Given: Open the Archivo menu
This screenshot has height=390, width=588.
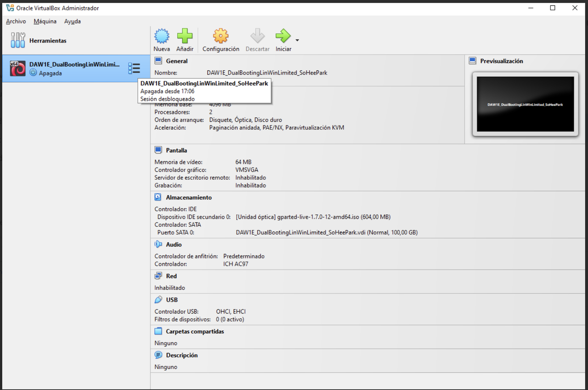Looking at the screenshot, I should pos(16,21).
